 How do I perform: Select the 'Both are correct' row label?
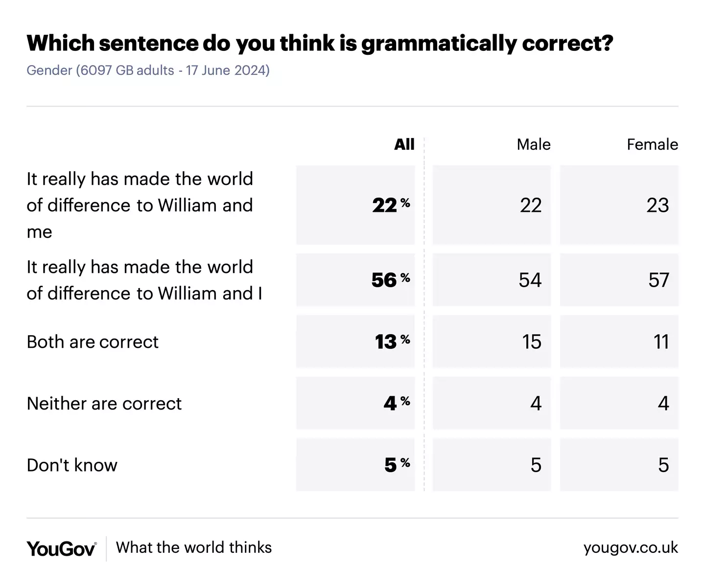coord(93,342)
